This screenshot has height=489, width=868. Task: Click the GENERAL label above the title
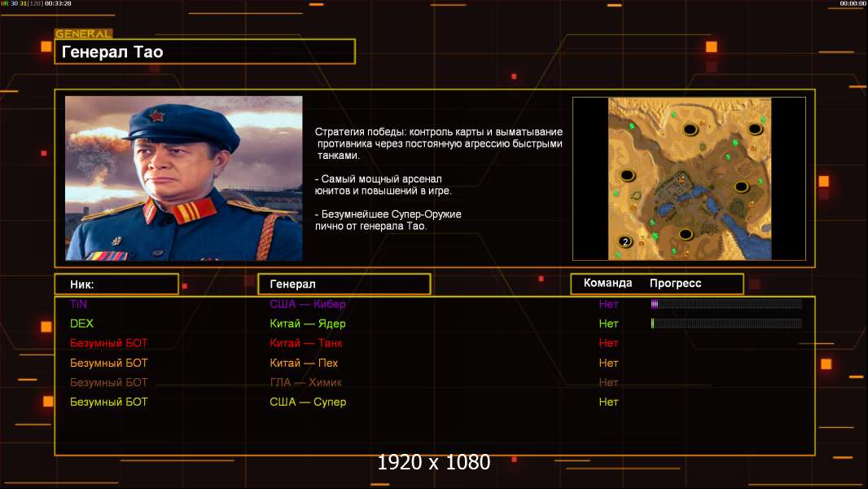pos(84,33)
